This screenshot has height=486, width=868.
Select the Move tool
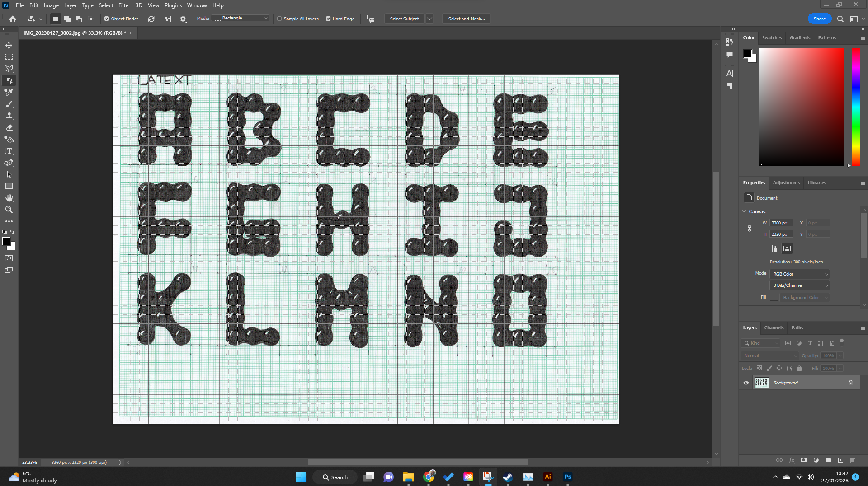(x=9, y=45)
